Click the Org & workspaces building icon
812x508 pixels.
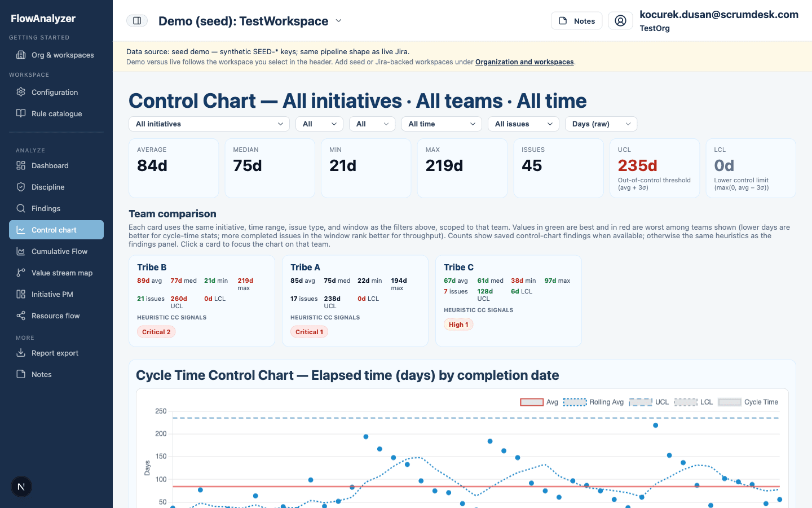tap(21, 55)
